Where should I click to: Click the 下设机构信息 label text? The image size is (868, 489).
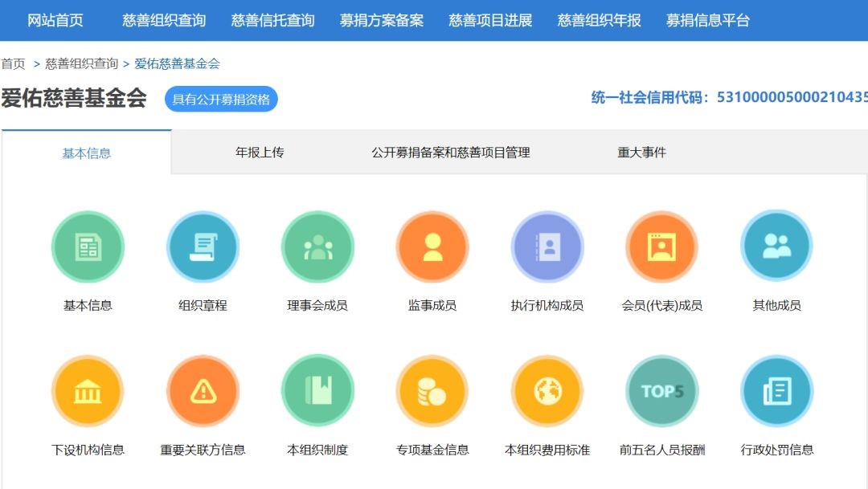(x=88, y=450)
